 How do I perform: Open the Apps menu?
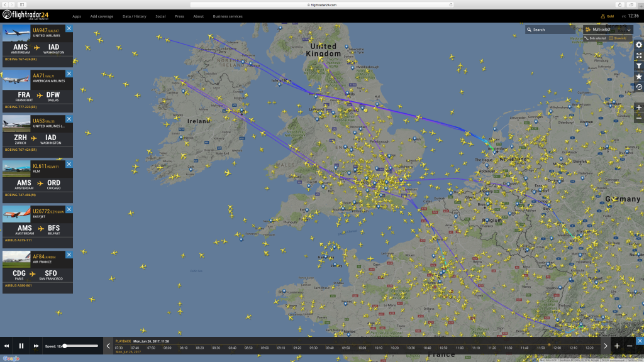tap(76, 16)
